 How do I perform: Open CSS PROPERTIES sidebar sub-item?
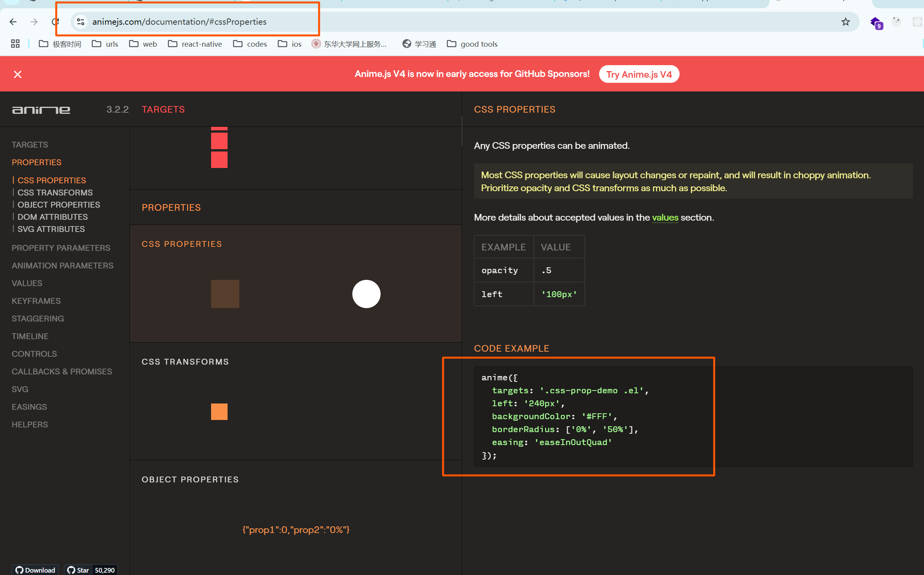[52, 181]
